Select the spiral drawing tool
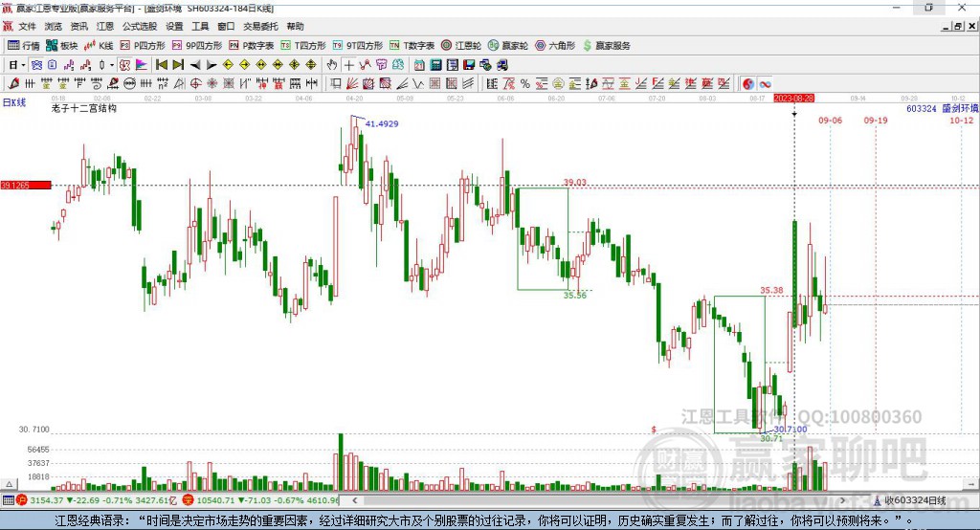The image size is (980, 530). click(97, 84)
